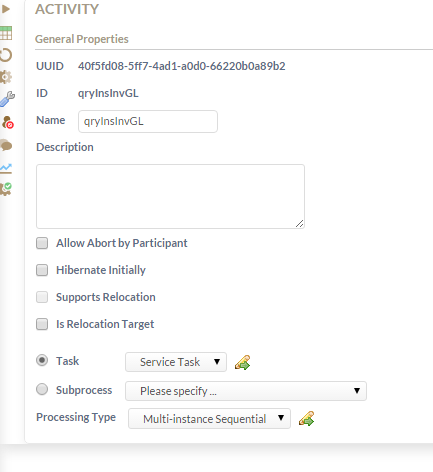The width and height of the screenshot is (433, 472).
Task: Click the play arrow icon in the sidebar
Action: coord(5,9)
